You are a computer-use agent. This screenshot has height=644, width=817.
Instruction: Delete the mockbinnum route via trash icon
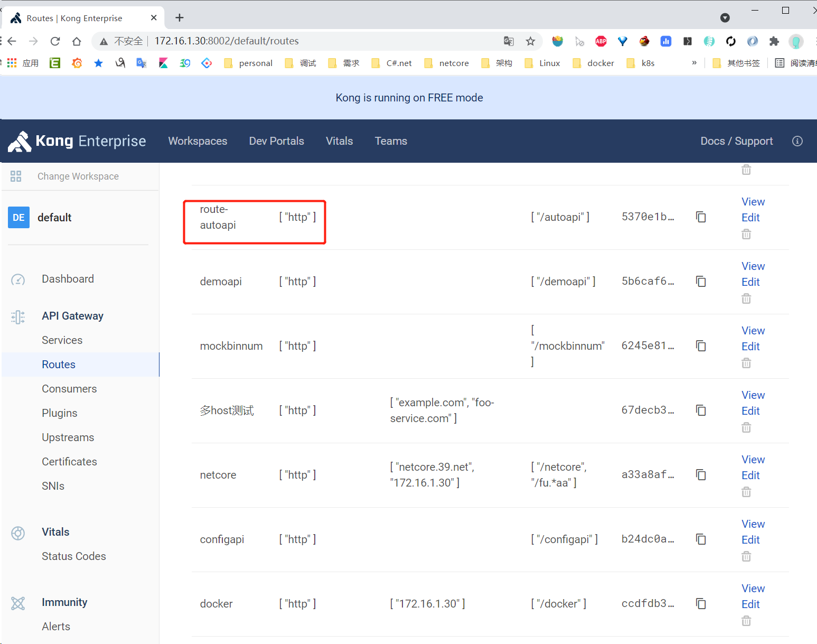pos(746,363)
